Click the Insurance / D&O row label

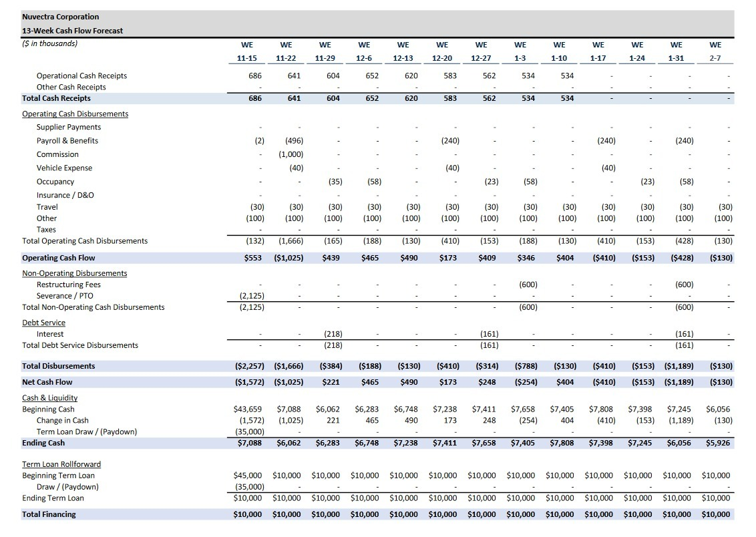pyautogui.click(x=65, y=195)
